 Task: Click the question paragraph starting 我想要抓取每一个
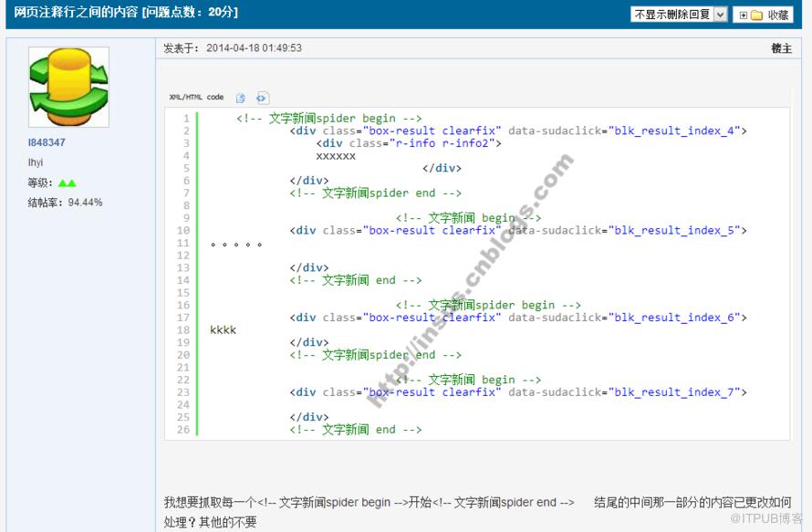(477, 512)
